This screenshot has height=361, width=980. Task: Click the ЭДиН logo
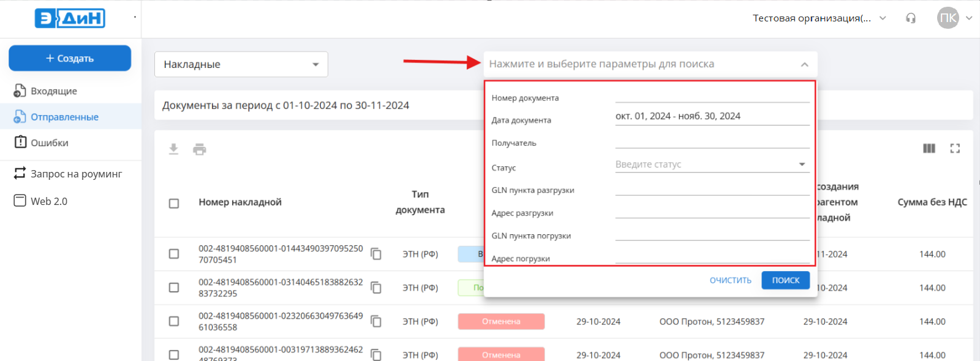pyautogui.click(x=70, y=18)
